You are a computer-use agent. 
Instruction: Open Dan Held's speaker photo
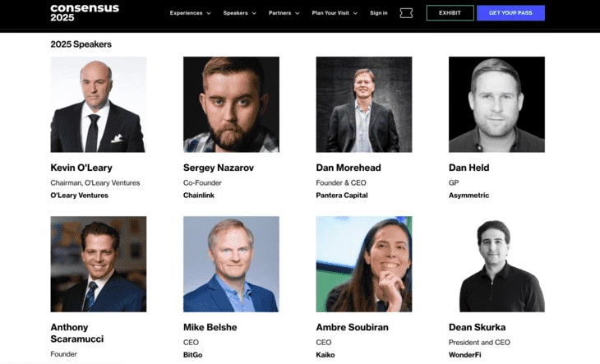point(496,104)
